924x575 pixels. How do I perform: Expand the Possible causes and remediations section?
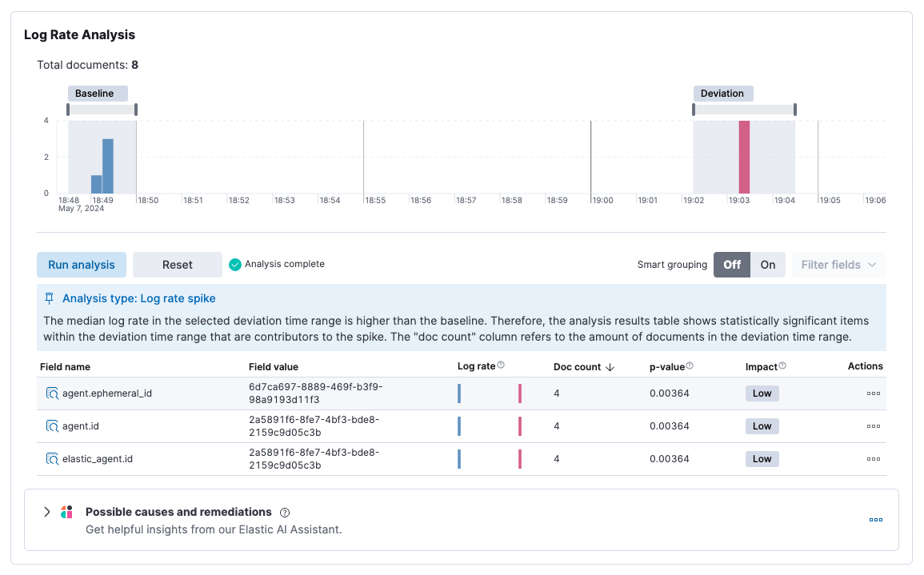coord(46,512)
